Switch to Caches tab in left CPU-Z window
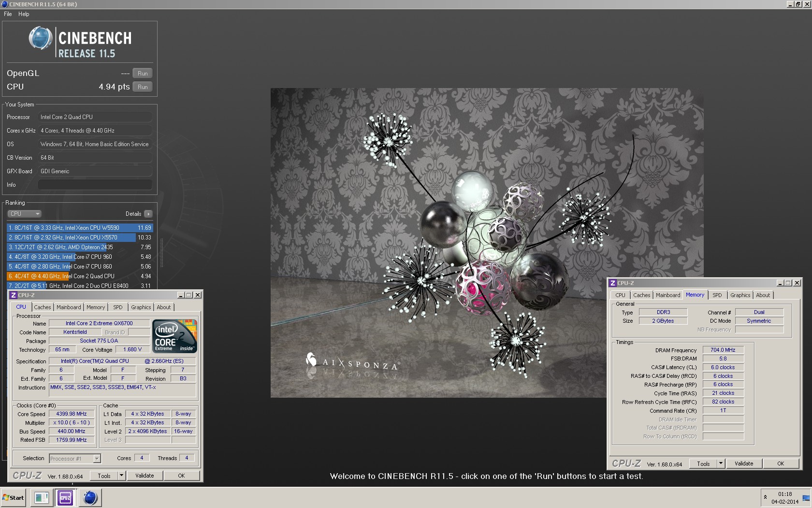Screen dimensions: 812x508 pyautogui.click(x=43, y=308)
